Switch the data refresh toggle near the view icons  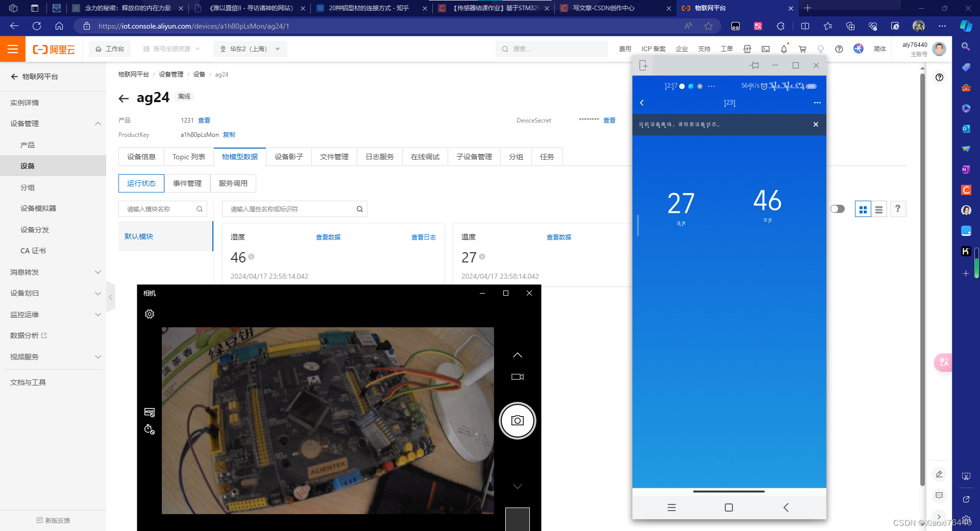point(838,209)
